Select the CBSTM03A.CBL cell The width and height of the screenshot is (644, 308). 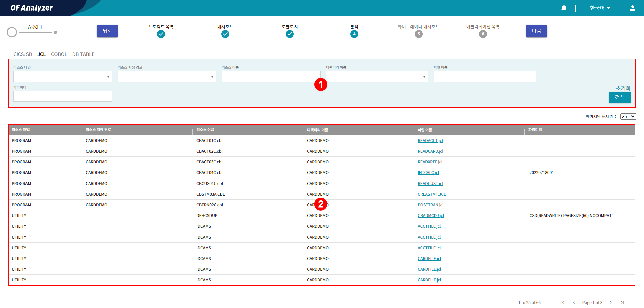pos(211,194)
